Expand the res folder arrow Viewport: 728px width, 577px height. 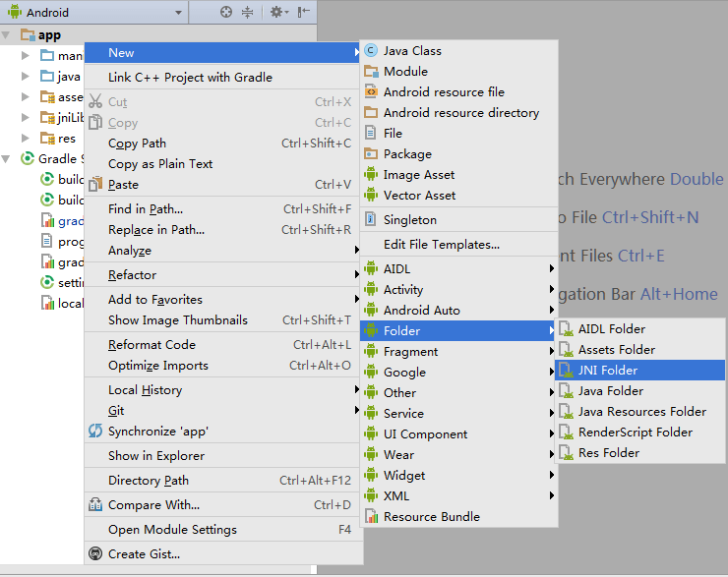pos(26,139)
